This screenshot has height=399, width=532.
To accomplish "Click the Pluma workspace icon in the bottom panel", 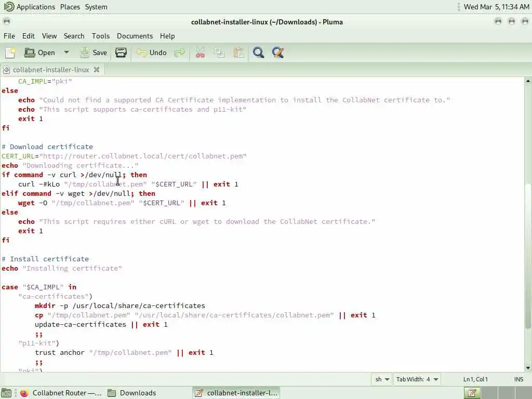I will coord(472,393).
